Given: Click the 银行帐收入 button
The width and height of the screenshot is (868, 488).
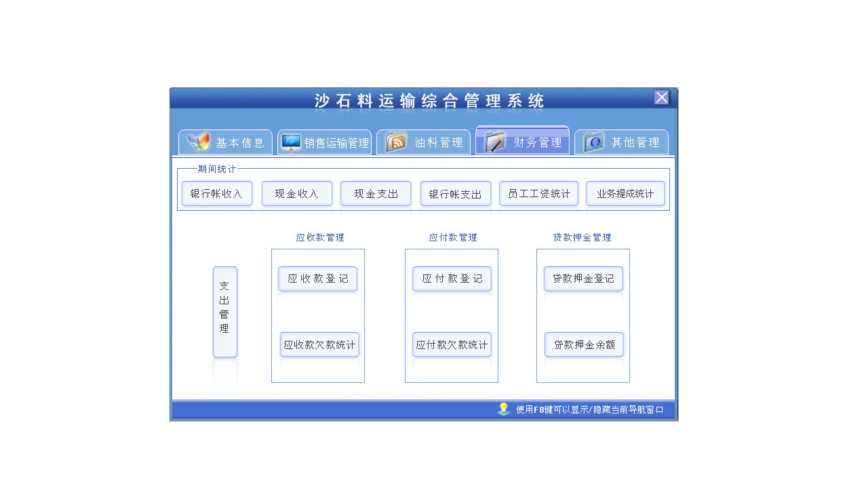Looking at the screenshot, I should coord(217,193).
